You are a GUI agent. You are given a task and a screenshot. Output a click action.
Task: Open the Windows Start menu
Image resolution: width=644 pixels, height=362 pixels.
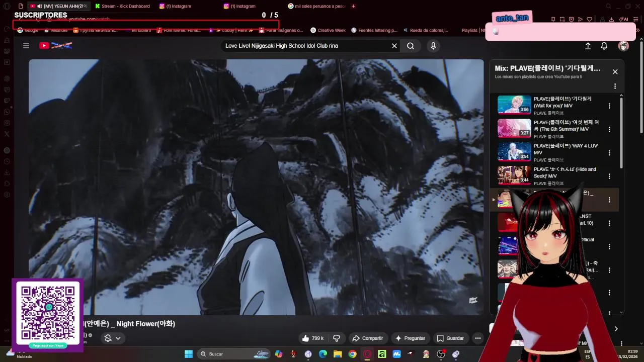[189, 354]
